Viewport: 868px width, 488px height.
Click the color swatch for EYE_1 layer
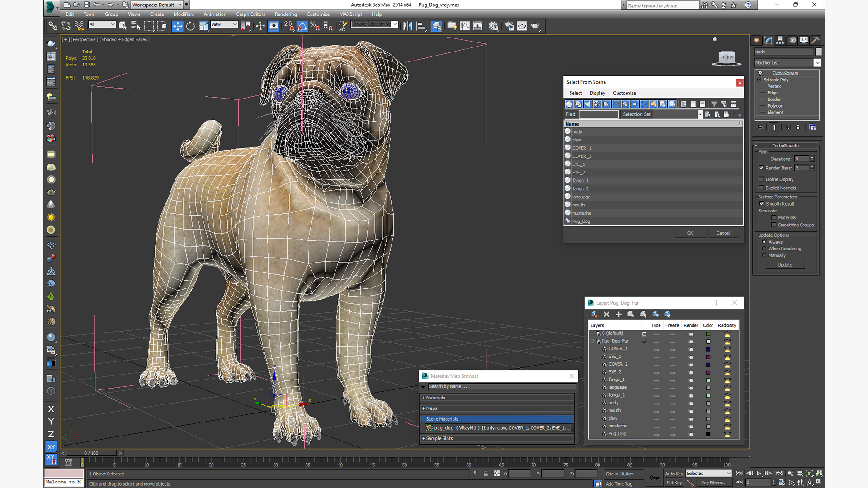point(708,357)
